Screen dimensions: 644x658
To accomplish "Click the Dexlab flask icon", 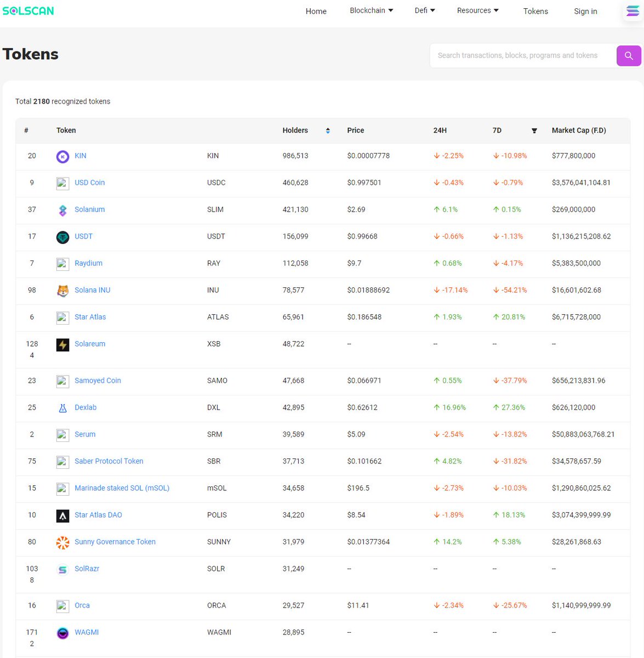I will [63, 408].
